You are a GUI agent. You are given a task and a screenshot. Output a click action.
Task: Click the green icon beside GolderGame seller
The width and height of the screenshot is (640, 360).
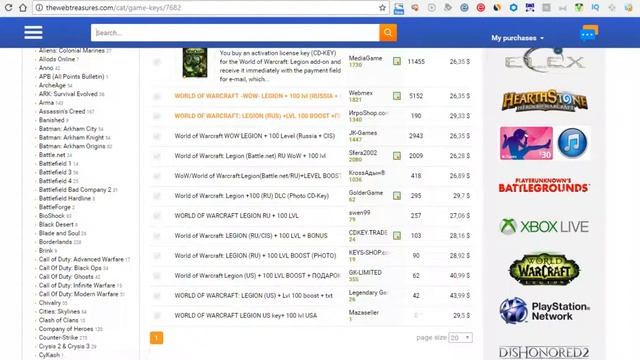pos(397,196)
